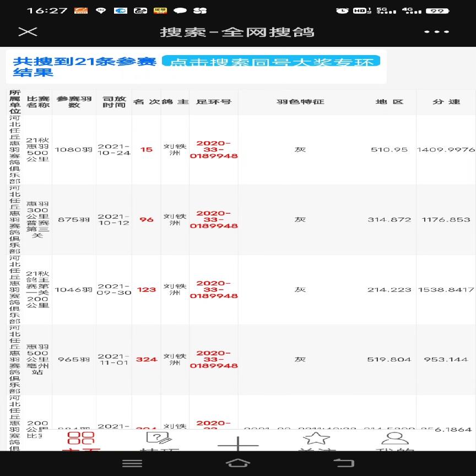This screenshot has width=476, height=476.
Task: Select release date 2021-09-30
Action: 114,290
